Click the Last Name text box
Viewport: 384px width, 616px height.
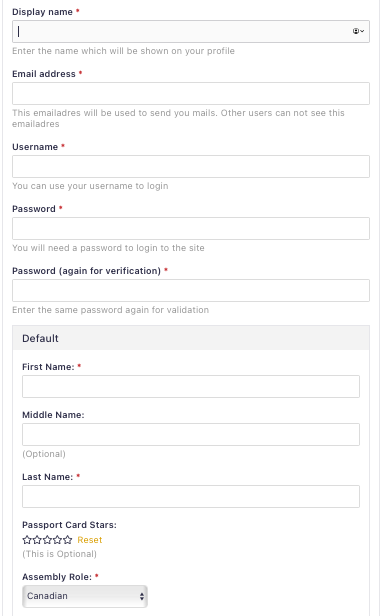coord(191,497)
